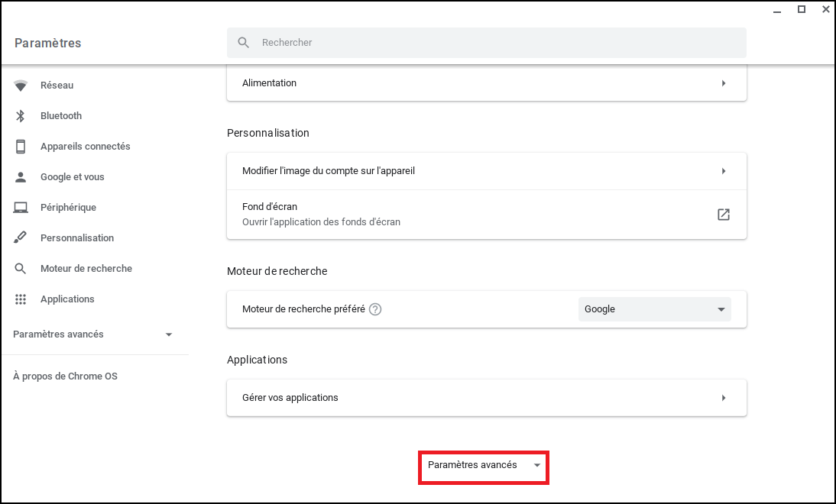The width and height of the screenshot is (836, 504).
Task: Click the phone icon for Appareils connectés
Action: (x=21, y=147)
